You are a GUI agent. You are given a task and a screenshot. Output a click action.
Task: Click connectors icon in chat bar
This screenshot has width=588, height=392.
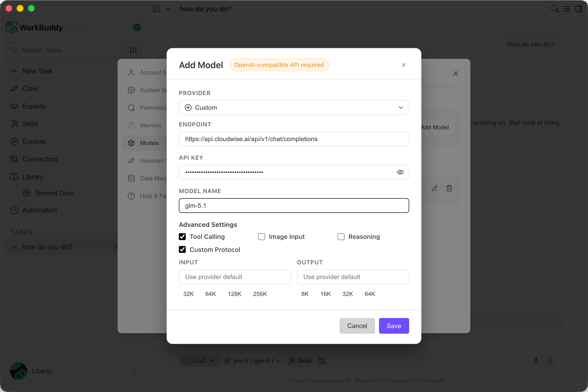(322, 361)
